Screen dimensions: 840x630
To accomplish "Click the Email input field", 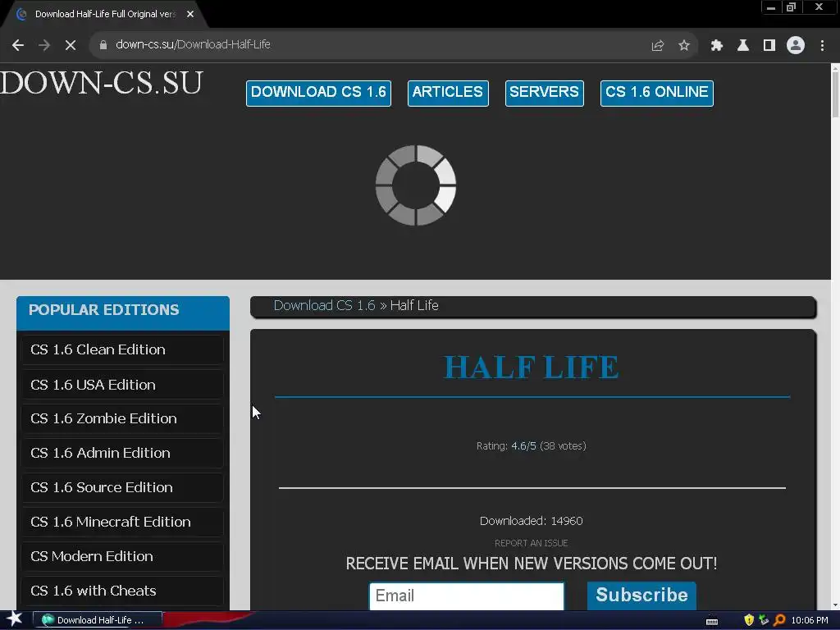I will (x=467, y=596).
